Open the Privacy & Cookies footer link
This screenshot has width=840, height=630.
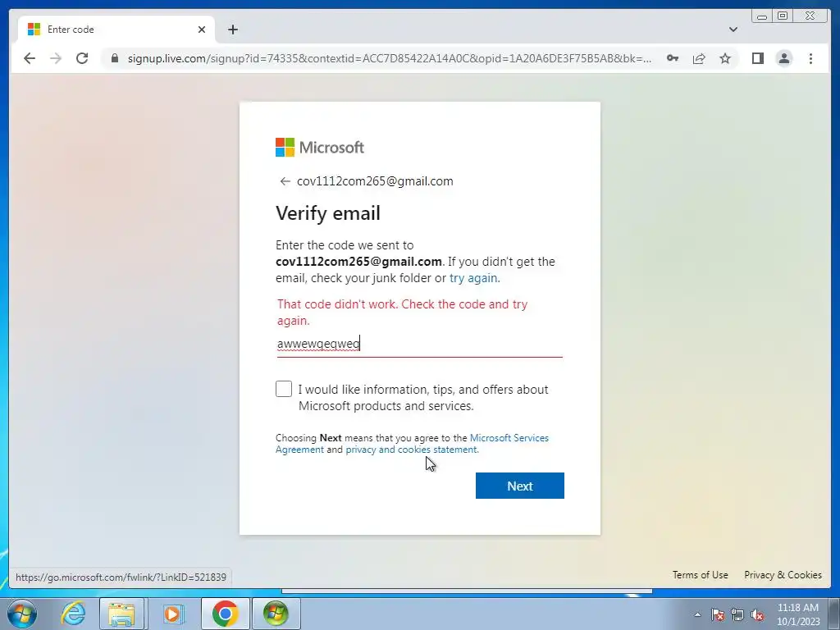coord(783,575)
